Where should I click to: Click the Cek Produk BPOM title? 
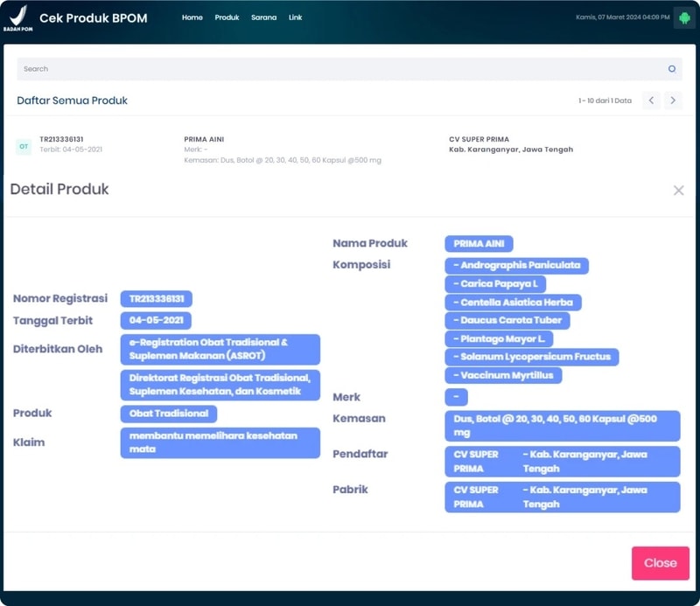[94, 17]
